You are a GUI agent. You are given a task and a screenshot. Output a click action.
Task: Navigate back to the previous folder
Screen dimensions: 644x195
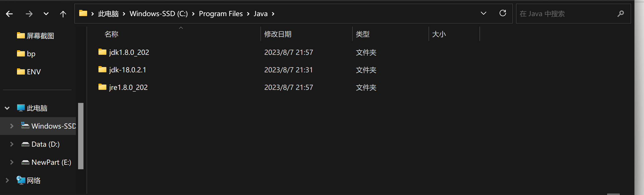(9, 13)
